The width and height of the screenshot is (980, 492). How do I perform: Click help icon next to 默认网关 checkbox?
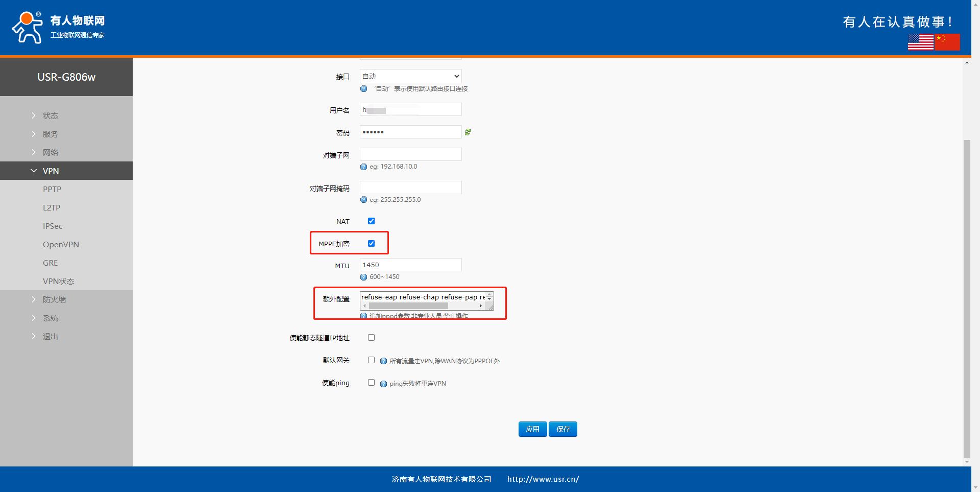point(383,361)
